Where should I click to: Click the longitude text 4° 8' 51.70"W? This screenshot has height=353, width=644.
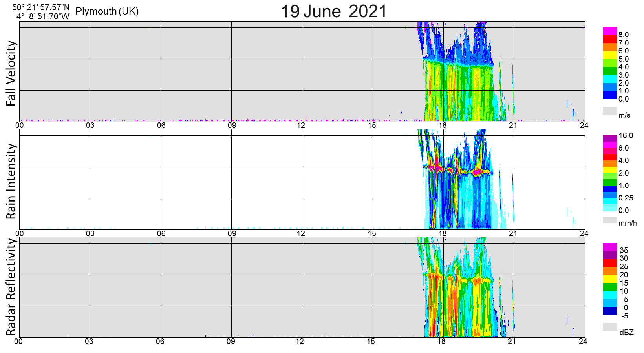(43, 16)
